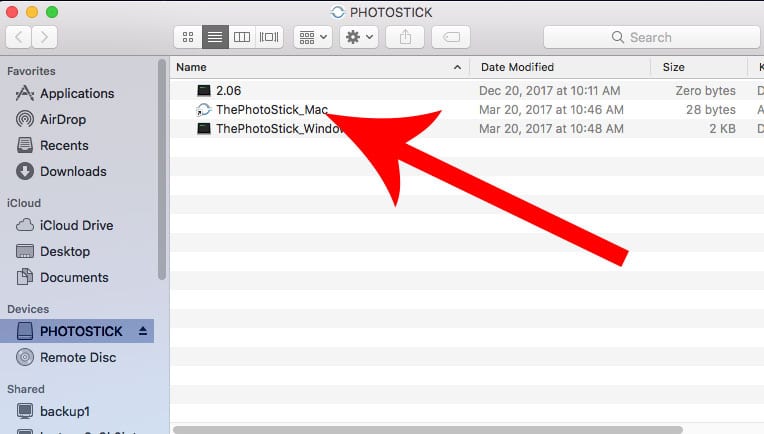Open the Arrange items dropdown
764x434 pixels.
click(312, 37)
